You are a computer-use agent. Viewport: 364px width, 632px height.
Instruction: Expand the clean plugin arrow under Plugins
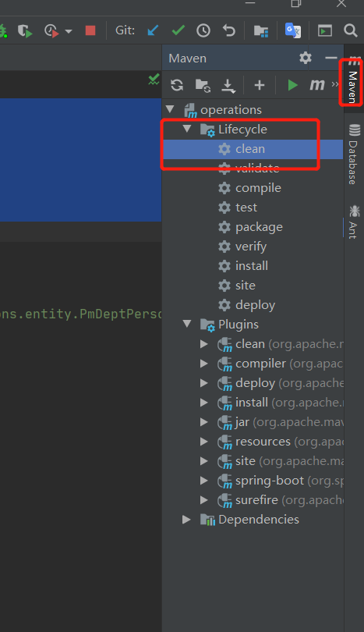tap(204, 344)
